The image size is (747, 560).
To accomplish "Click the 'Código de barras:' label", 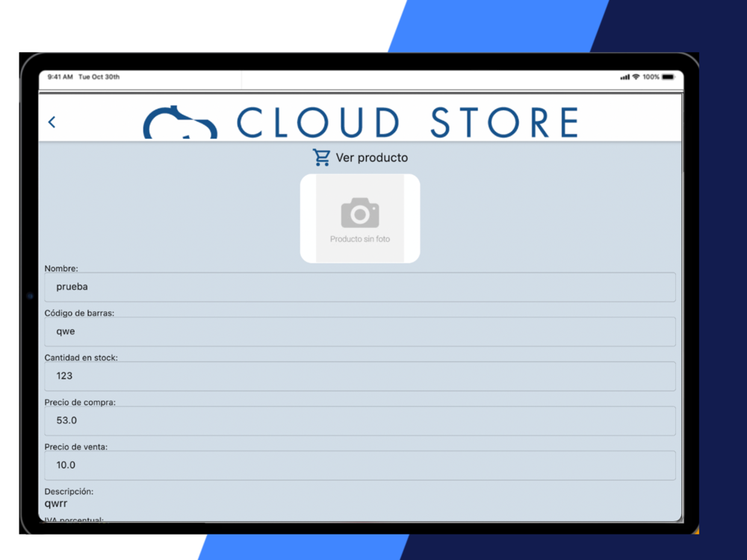I will tap(79, 314).
